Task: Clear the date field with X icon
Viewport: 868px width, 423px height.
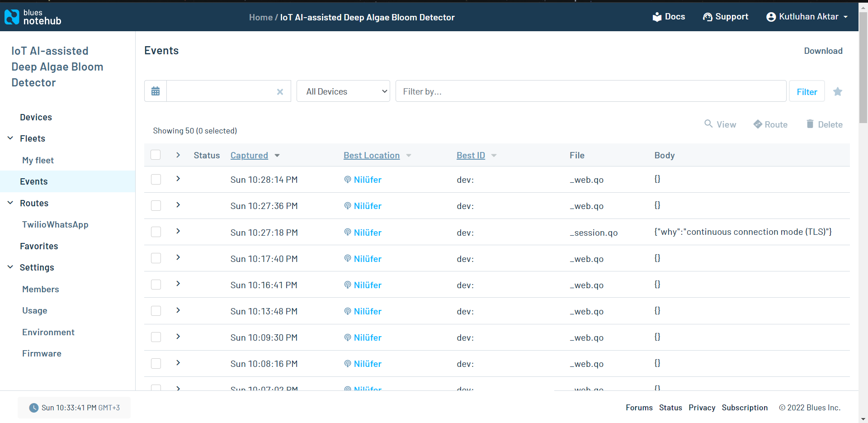Action: (280, 92)
